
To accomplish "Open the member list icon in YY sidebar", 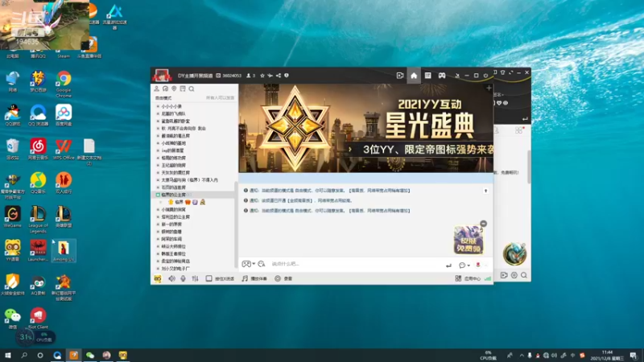I will [x=156, y=88].
